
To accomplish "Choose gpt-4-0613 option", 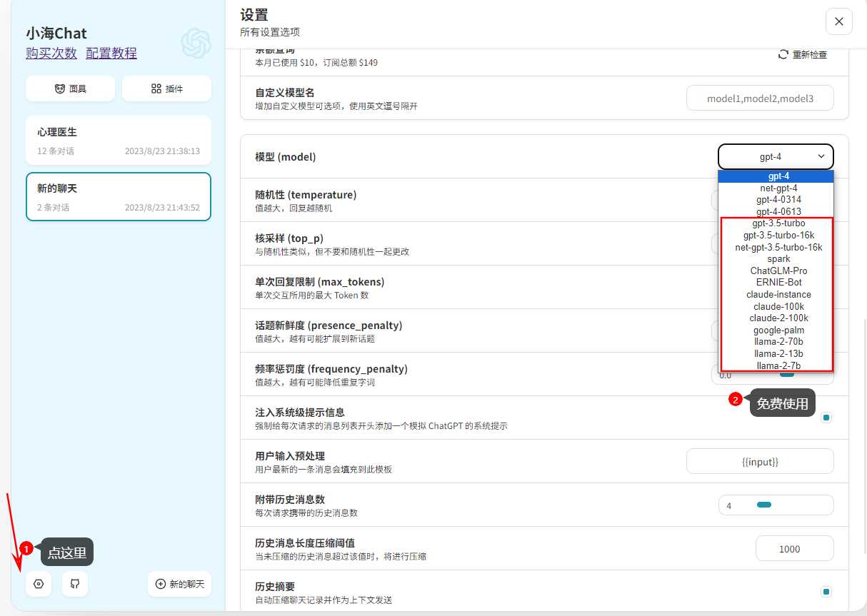I will coord(776,212).
